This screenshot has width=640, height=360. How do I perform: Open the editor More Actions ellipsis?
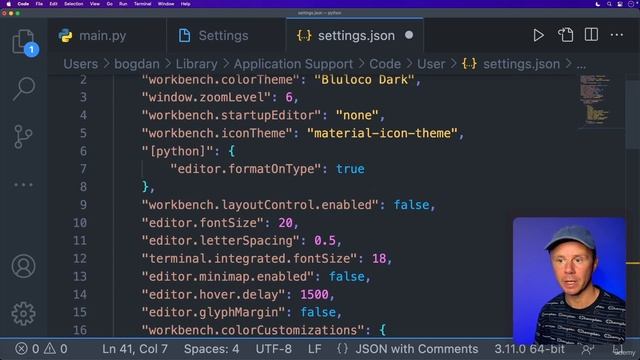616,35
